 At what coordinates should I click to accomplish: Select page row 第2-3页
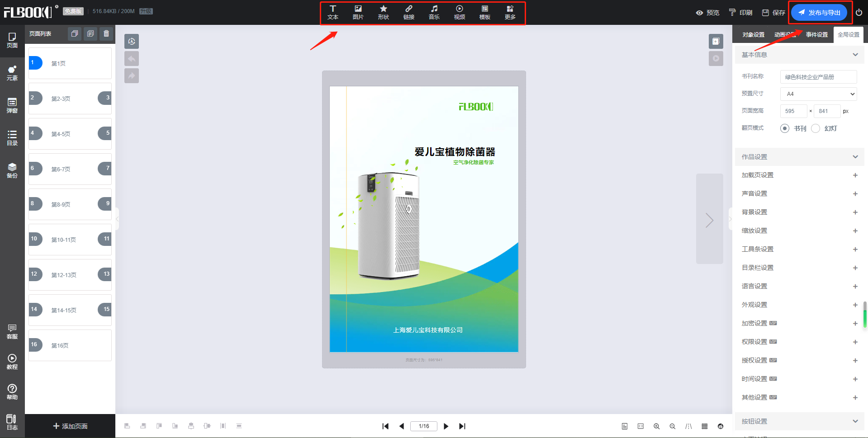click(70, 99)
